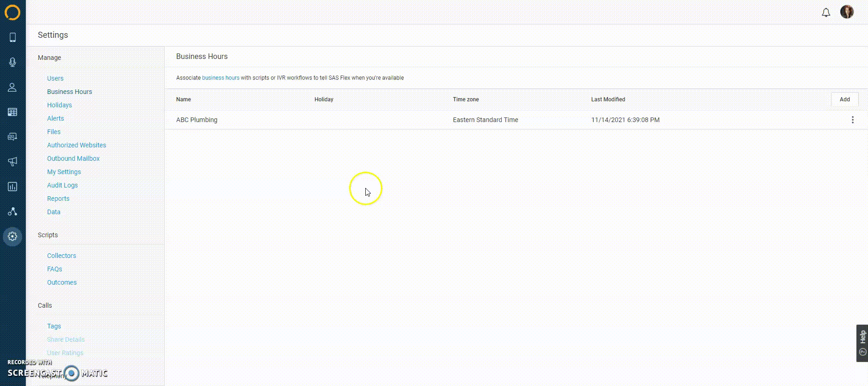Click the table grid icon in sidebar
Screen dimensions: 868x386
click(12, 112)
